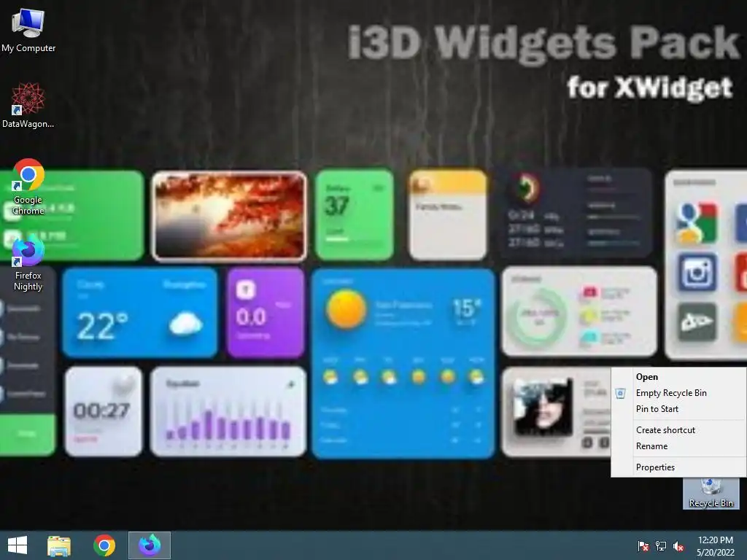Select the Firefox Nightly desktop shortcut
Screen dimensions: 747x560
pos(28,262)
